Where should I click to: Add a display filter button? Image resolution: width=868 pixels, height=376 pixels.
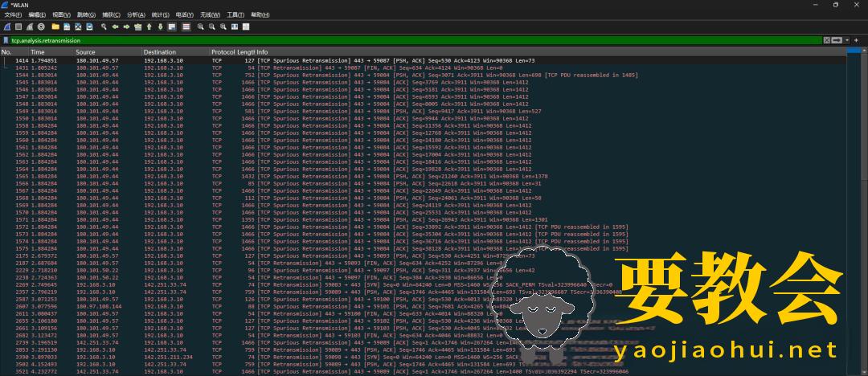[x=857, y=40]
